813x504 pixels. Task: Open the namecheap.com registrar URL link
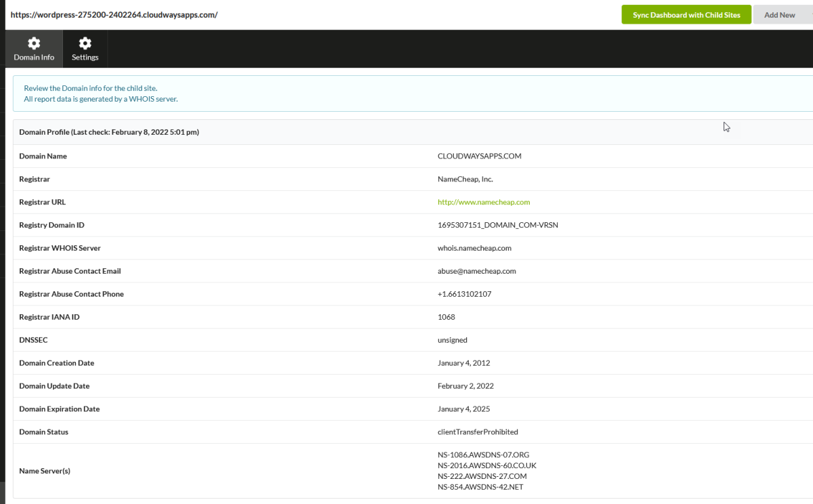point(484,202)
